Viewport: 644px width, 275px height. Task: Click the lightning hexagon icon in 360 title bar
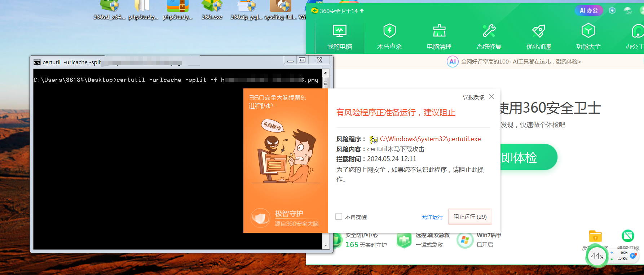[x=612, y=10]
